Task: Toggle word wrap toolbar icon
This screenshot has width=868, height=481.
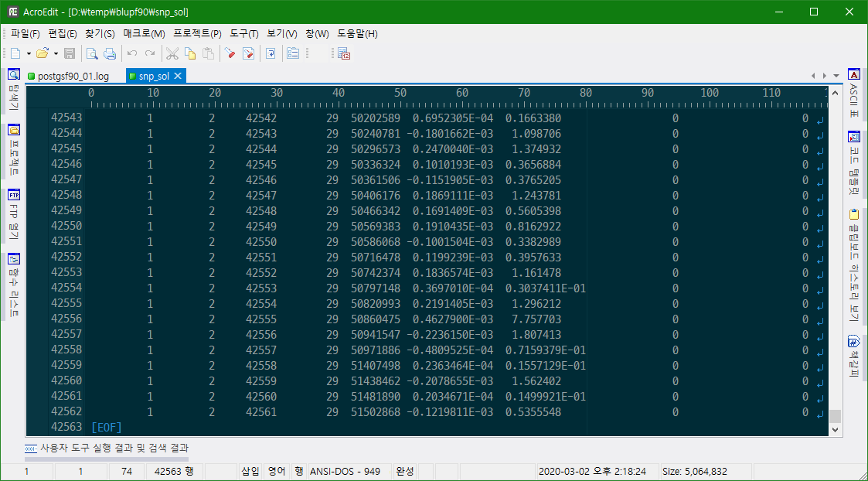Action: point(271,54)
